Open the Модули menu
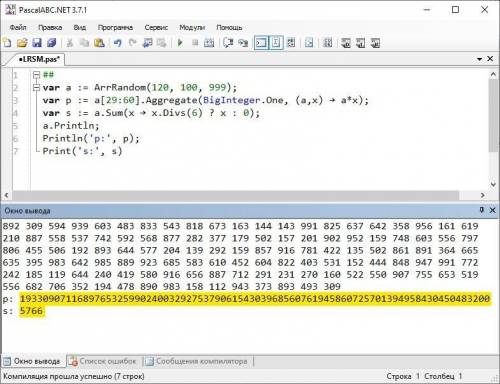Viewport: 500px width, 384px height. pos(192,27)
